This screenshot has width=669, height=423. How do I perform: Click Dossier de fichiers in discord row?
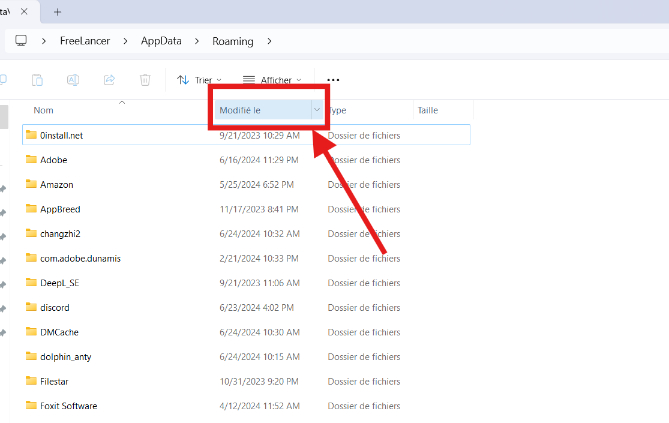click(x=364, y=307)
